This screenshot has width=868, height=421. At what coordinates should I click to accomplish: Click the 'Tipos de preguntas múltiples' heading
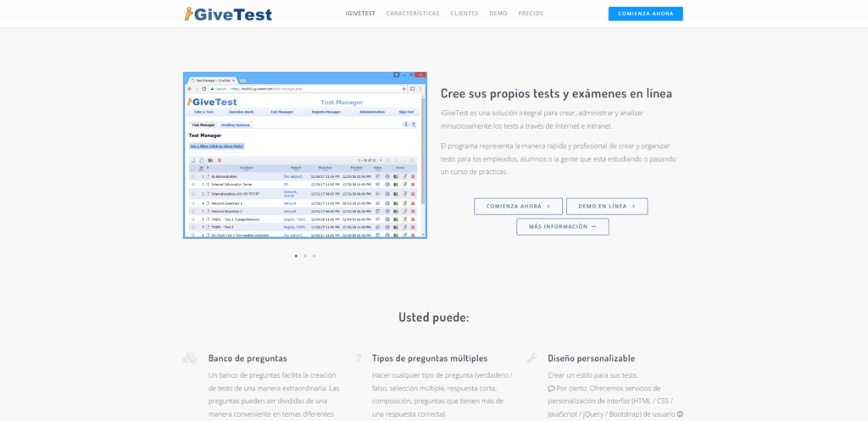coord(430,358)
